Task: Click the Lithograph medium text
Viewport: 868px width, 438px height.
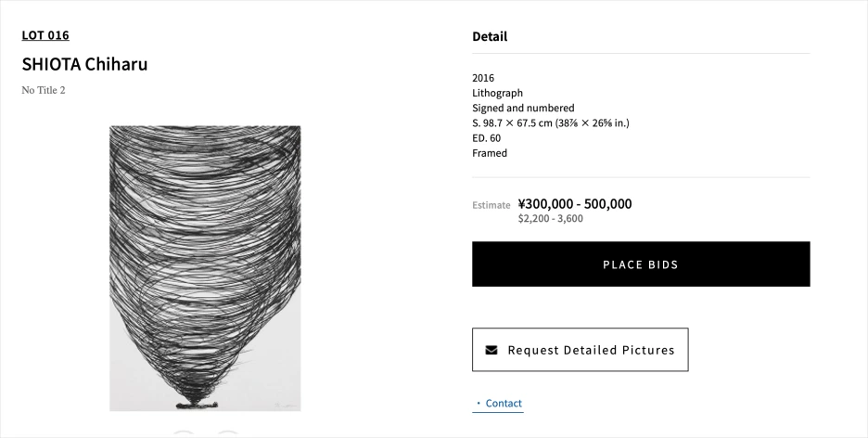Action: pyautogui.click(x=497, y=93)
